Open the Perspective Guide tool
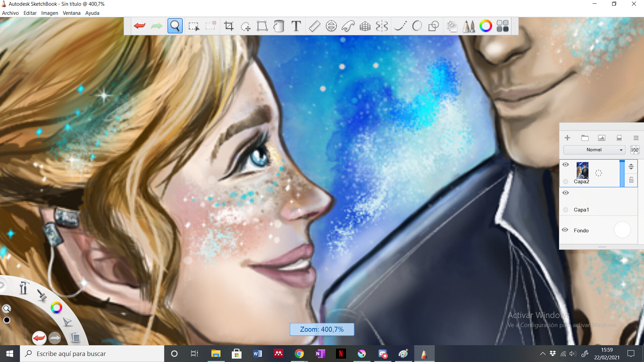This screenshot has width=644, height=362. [365, 26]
